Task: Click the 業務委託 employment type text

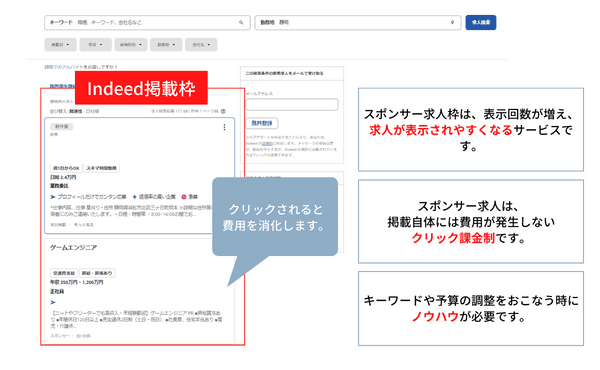Action: pos(59,186)
